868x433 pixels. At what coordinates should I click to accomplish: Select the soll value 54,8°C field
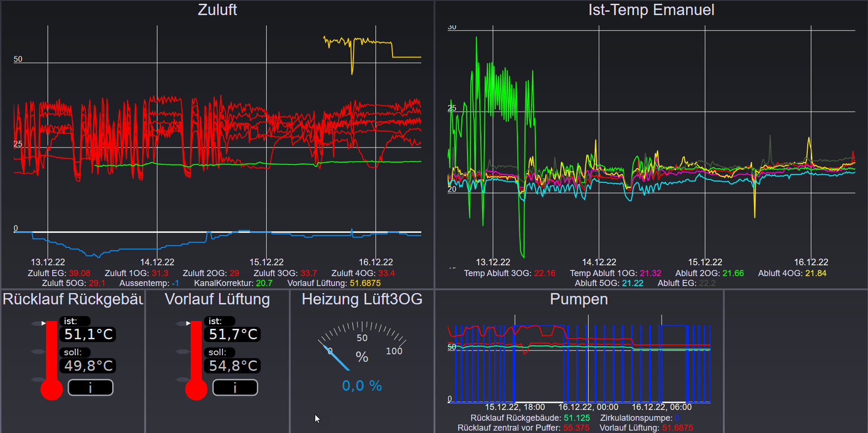point(233,366)
